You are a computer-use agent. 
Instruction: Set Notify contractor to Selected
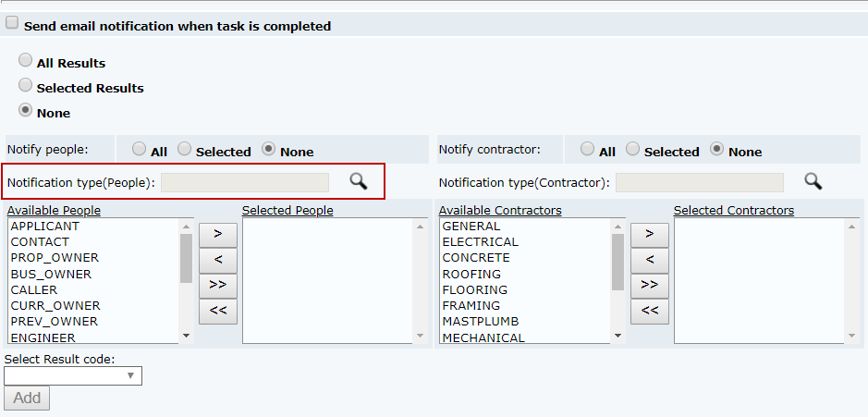(x=633, y=148)
